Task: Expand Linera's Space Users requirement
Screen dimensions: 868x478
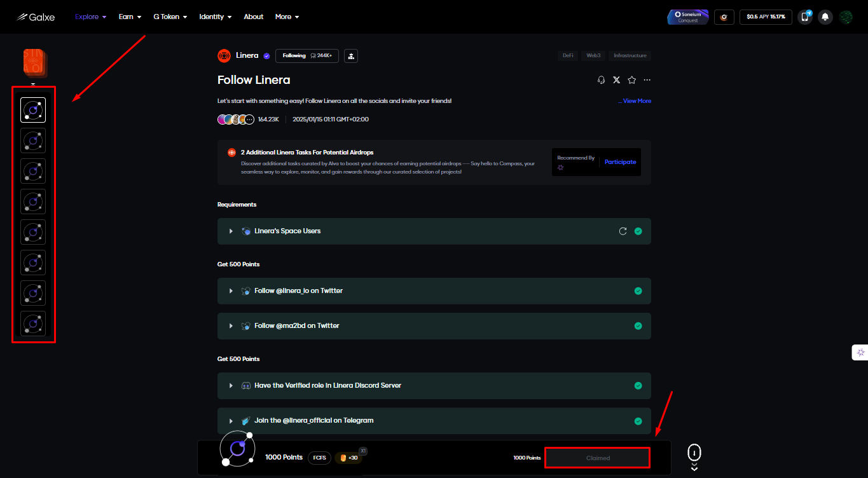Action: [231, 231]
